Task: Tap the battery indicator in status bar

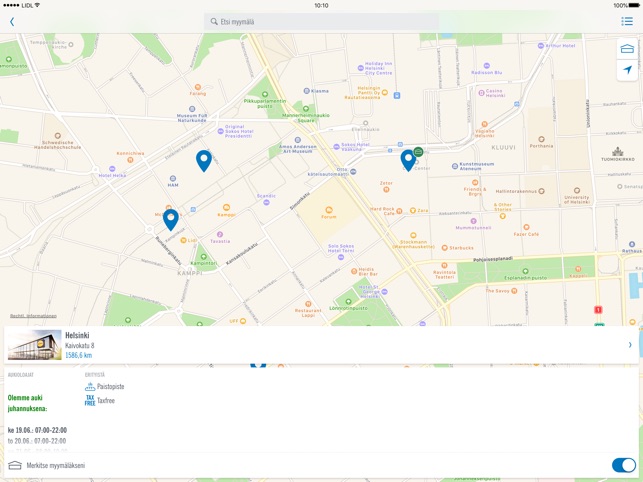Action: [x=634, y=5]
